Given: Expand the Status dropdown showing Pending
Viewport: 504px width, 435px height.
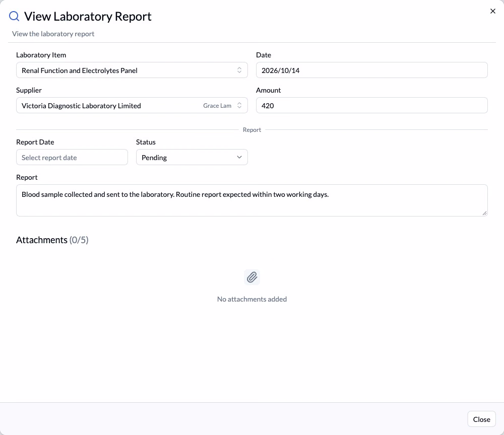Looking at the screenshot, I should point(192,157).
